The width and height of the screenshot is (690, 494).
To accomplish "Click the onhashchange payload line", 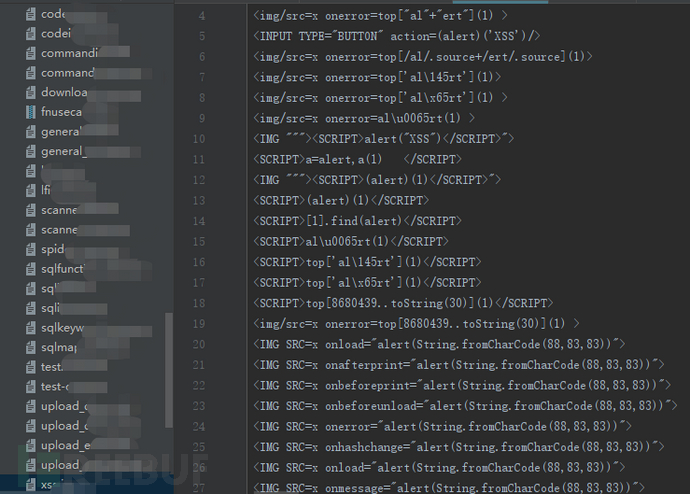I will [x=459, y=447].
